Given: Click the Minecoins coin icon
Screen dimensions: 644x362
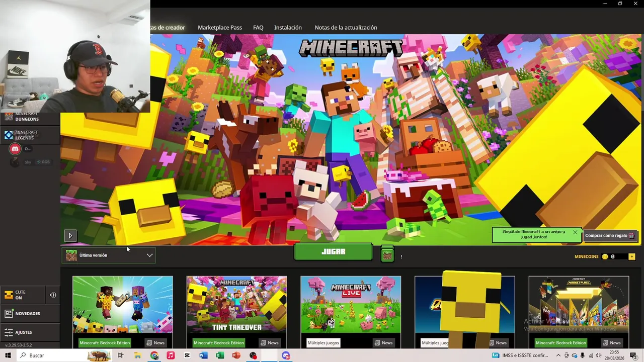Looking at the screenshot, I should click(x=605, y=256).
